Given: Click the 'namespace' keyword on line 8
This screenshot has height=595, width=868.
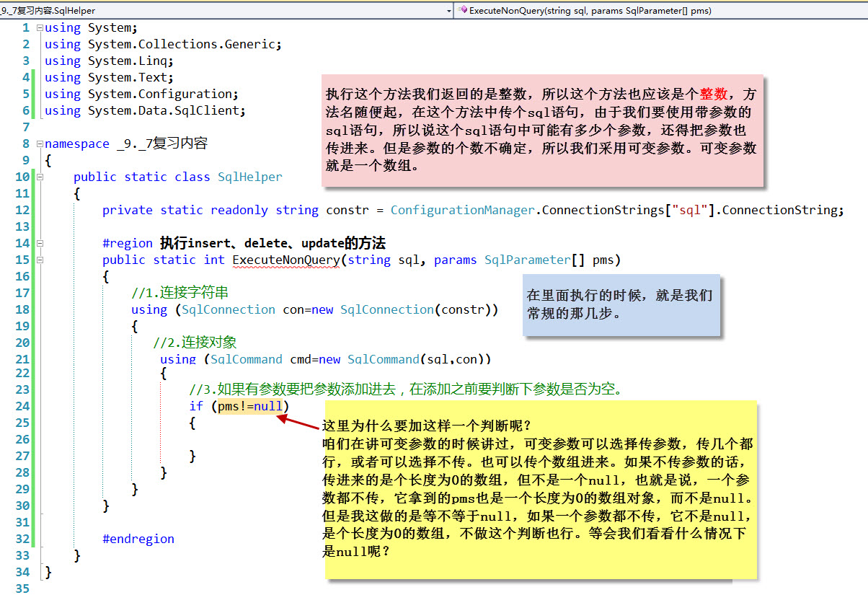Looking at the screenshot, I should [x=77, y=144].
